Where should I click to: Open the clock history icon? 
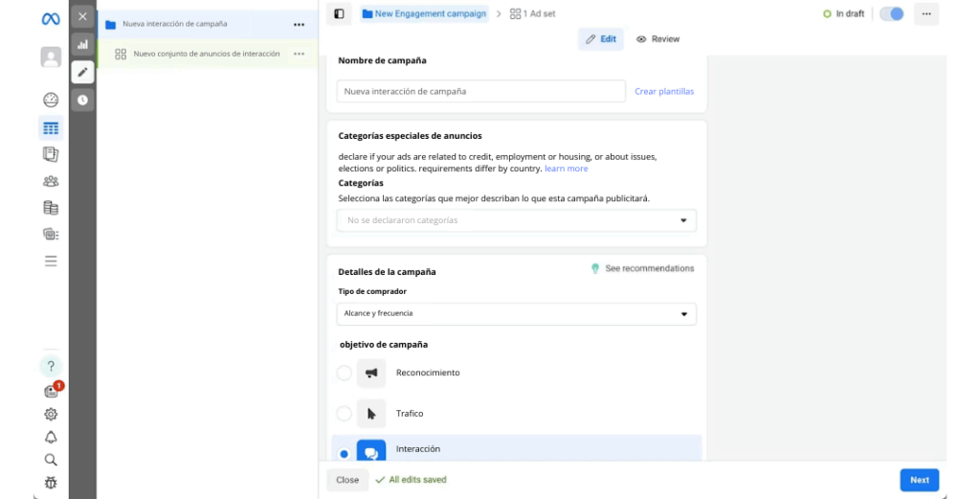pyautogui.click(x=82, y=100)
